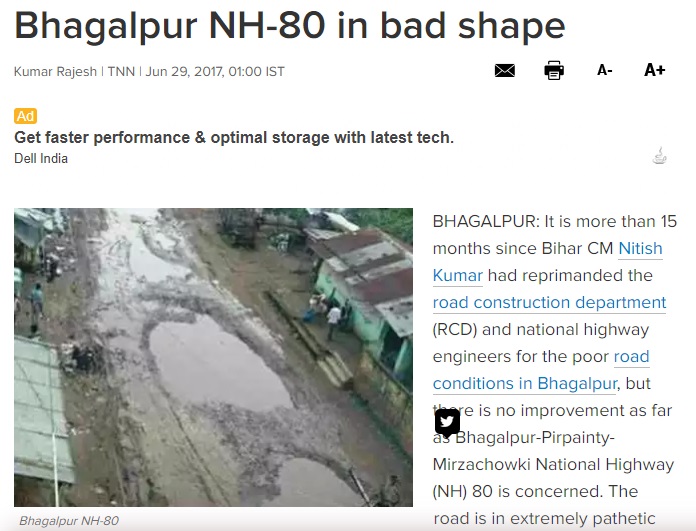Screen dimensions: 696x531
Task: Click the print article printer icon
Action: [x=554, y=70]
